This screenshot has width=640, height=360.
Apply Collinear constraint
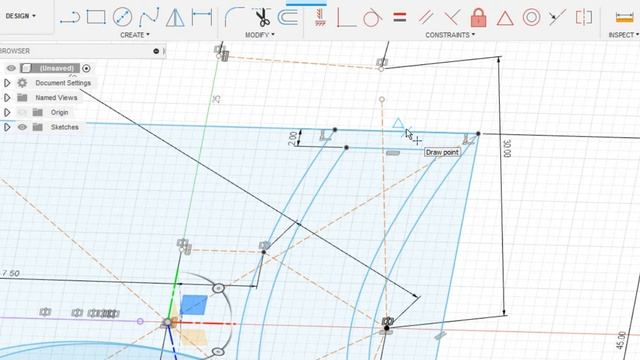click(557, 17)
